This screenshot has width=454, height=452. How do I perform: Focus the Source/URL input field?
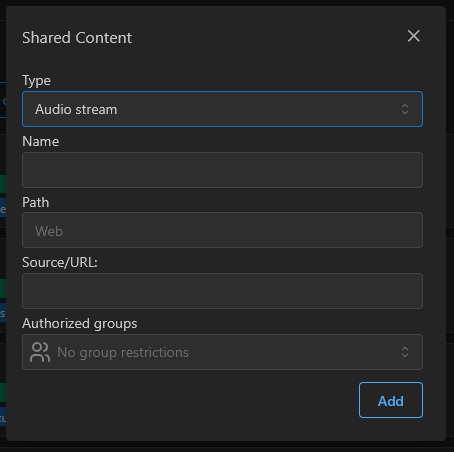(222, 291)
